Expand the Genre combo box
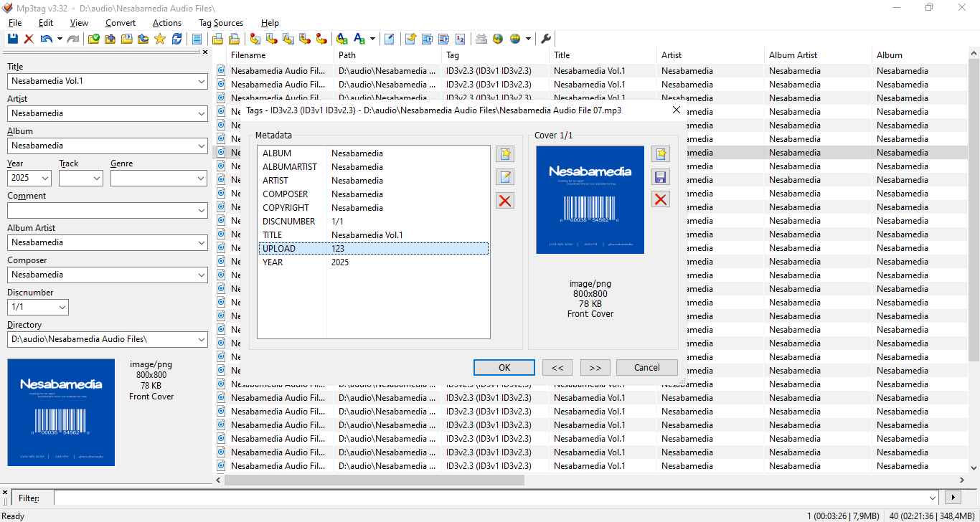Screen dimensions: 980x522 (x=201, y=178)
